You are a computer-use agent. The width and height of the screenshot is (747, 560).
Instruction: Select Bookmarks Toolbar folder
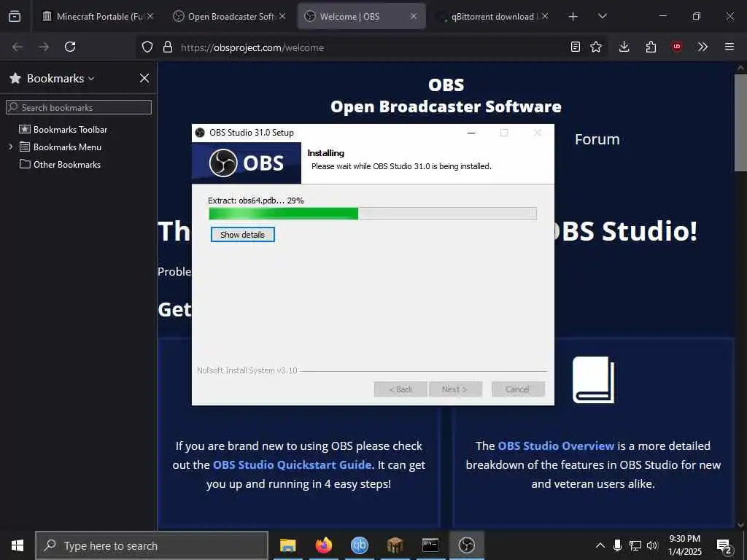63,130
